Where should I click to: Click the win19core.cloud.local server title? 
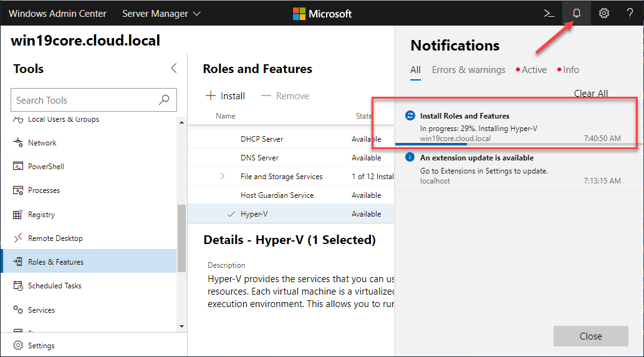pos(85,41)
